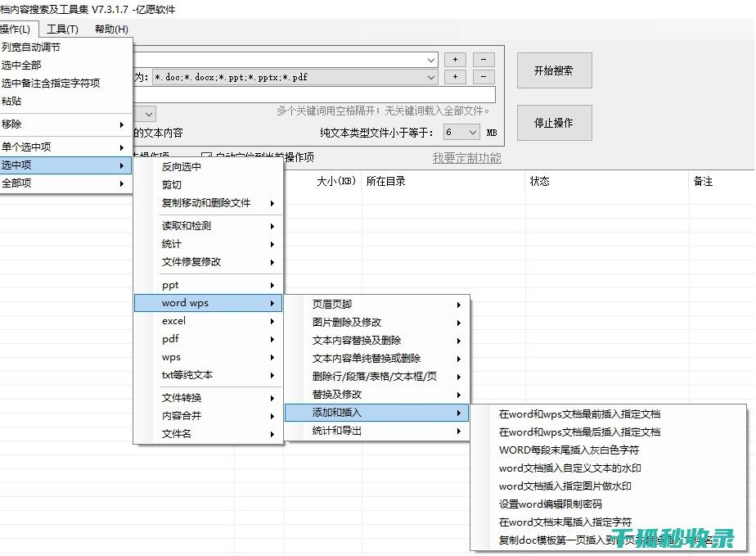This screenshot has width=756, height=556.
Task: Expand txt等纯文本 submenu
Action: (x=209, y=376)
